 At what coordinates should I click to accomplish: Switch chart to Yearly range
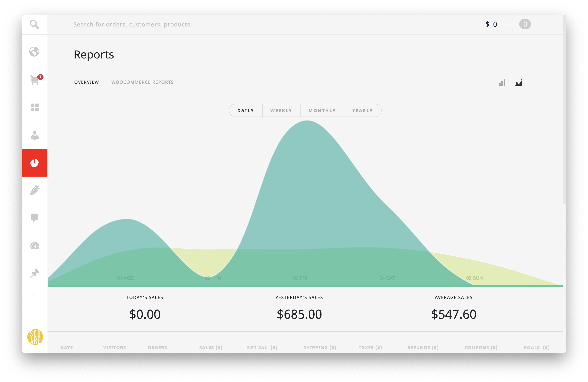pyautogui.click(x=362, y=111)
